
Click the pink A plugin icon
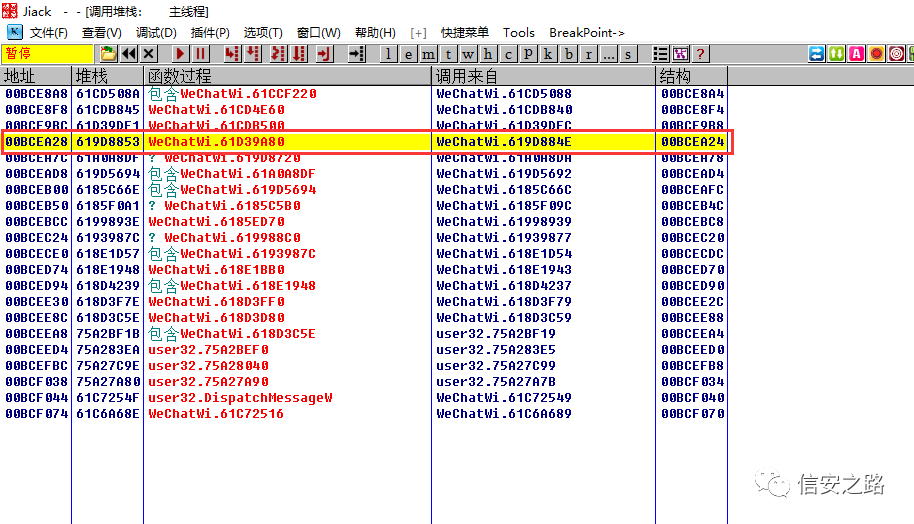[856, 54]
